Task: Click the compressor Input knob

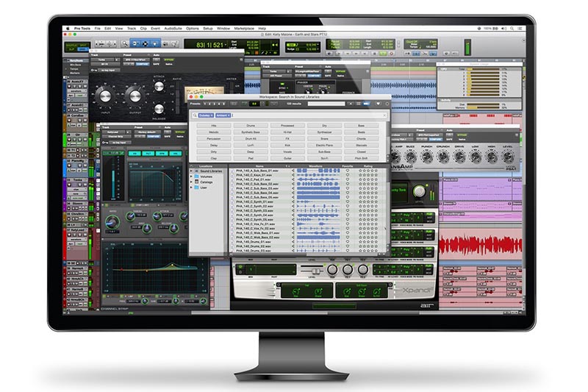Action: (105, 96)
